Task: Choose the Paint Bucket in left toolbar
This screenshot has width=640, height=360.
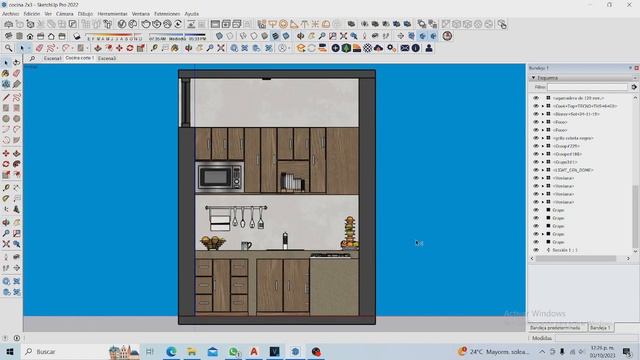Action: point(6,73)
